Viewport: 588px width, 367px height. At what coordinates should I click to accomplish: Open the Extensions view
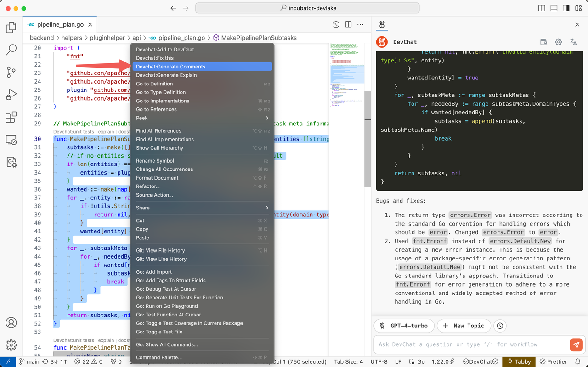[11, 118]
